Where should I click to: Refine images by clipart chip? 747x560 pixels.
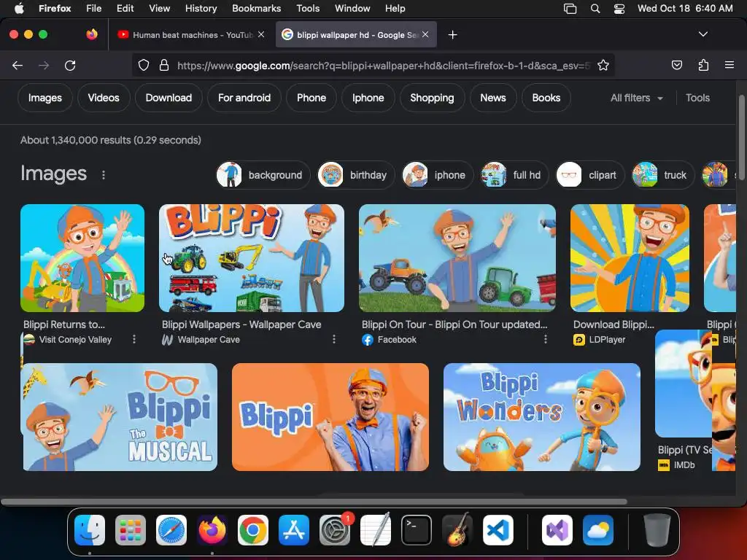point(589,175)
